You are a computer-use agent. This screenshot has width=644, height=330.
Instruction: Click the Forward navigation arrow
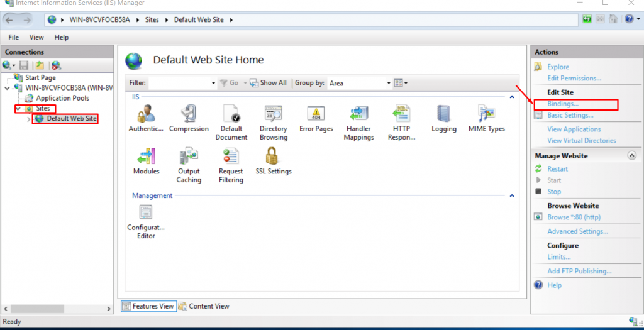pos(27,19)
